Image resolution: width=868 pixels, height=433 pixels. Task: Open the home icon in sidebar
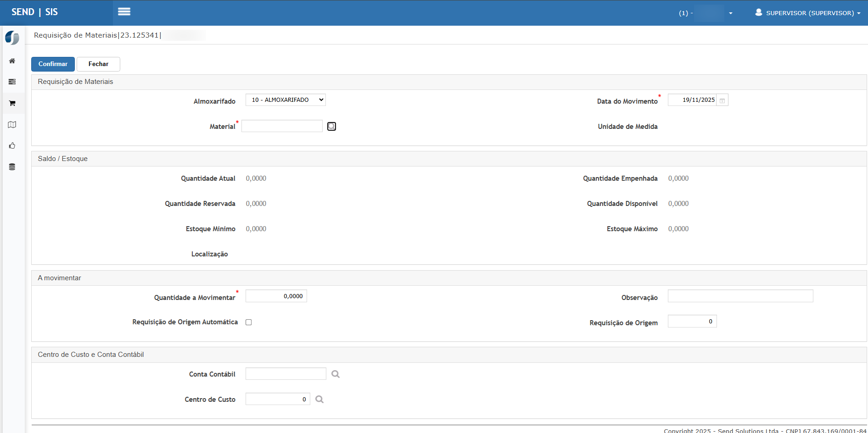pyautogui.click(x=12, y=61)
